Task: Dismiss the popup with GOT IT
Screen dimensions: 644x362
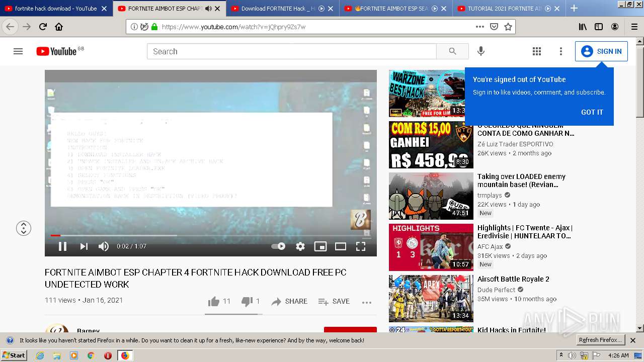Action: click(592, 112)
